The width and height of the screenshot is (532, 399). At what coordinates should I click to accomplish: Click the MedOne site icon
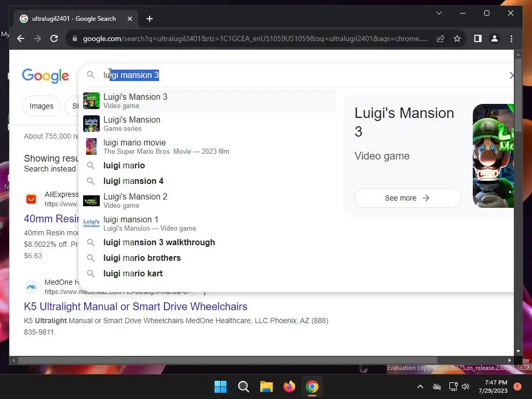point(31,287)
